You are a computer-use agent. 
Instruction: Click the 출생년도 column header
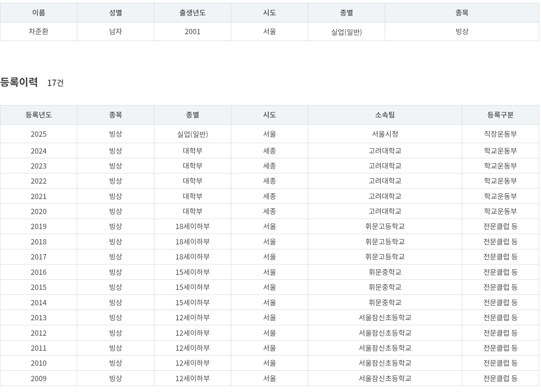pyautogui.click(x=192, y=13)
